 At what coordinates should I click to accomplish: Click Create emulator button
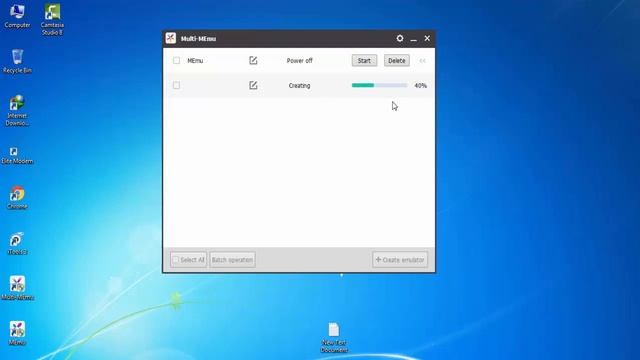click(400, 260)
